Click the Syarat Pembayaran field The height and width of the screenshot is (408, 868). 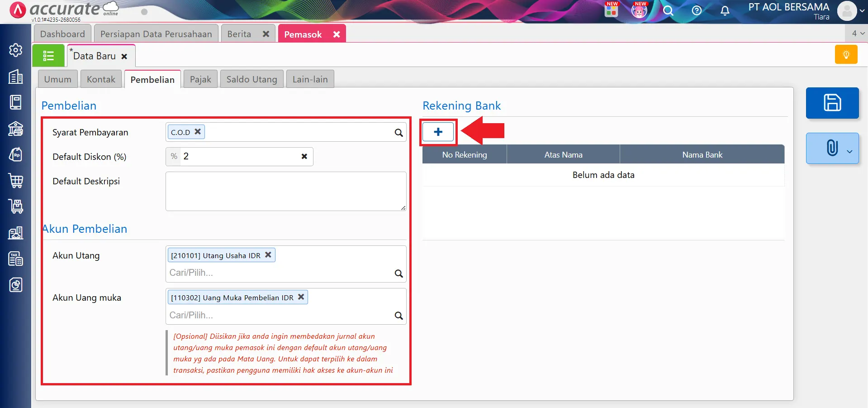pos(286,132)
